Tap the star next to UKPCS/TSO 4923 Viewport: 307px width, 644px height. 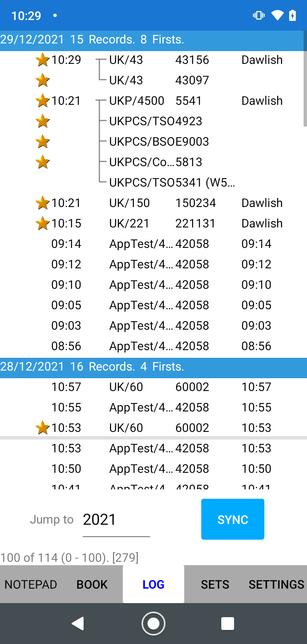pos(43,121)
